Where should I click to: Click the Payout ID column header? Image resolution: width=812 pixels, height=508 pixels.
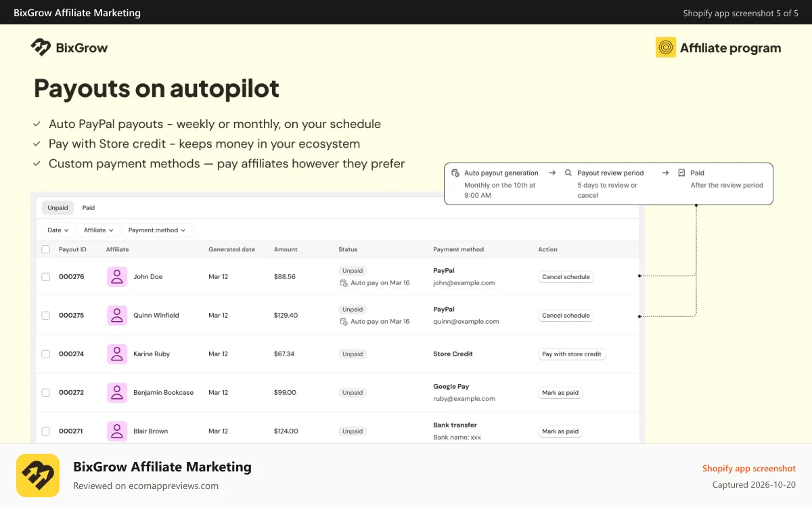[x=72, y=249]
